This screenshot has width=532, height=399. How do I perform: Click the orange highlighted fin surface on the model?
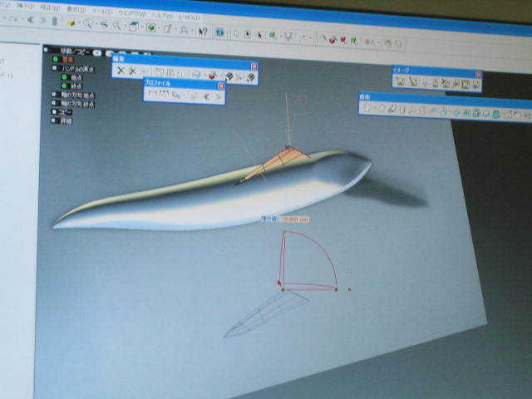pyautogui.click(x=278, y=161)
